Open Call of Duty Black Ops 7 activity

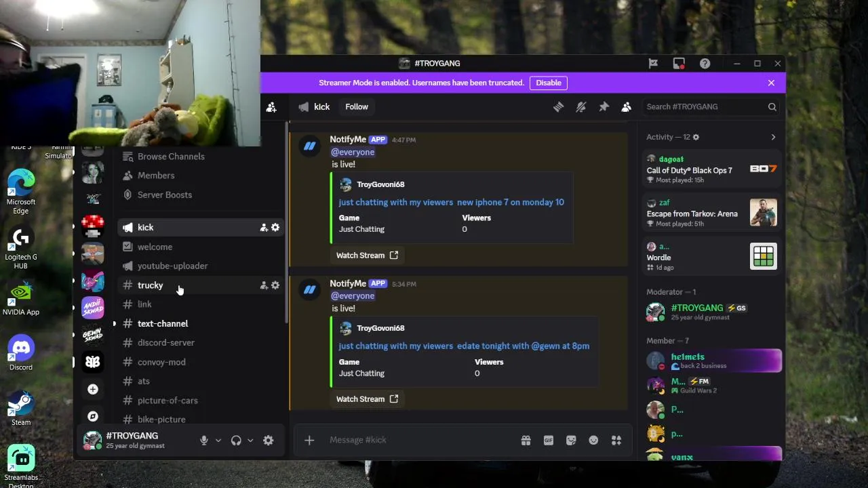click(712, 169)
